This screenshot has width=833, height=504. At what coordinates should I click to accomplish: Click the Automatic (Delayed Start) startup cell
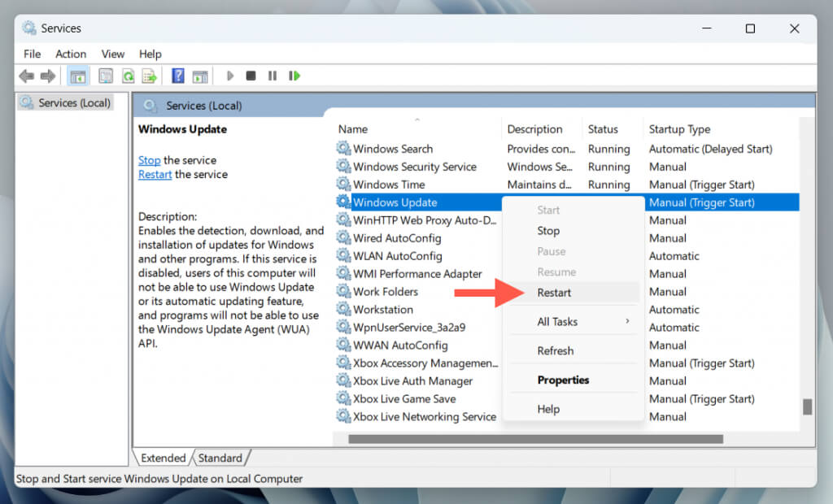coord(710,149)
